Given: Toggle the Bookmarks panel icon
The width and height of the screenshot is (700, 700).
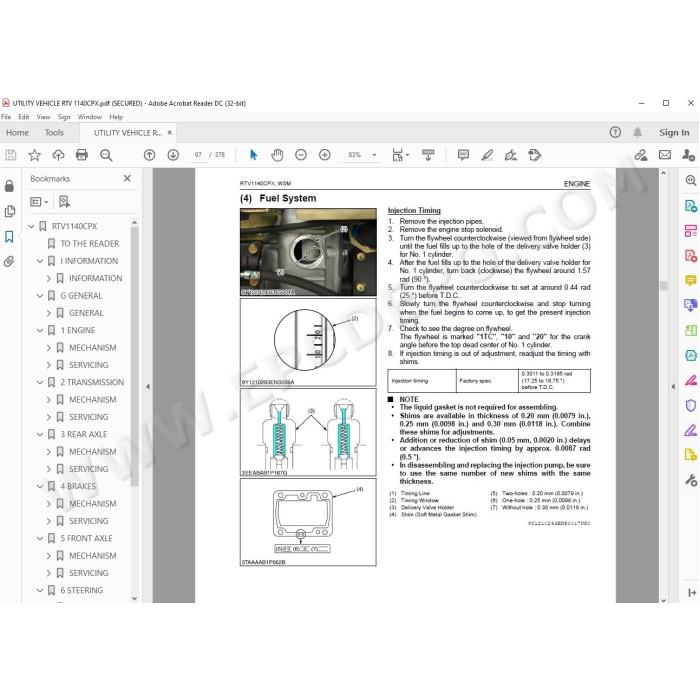Looking at the screenshot, I should (9, 236).
